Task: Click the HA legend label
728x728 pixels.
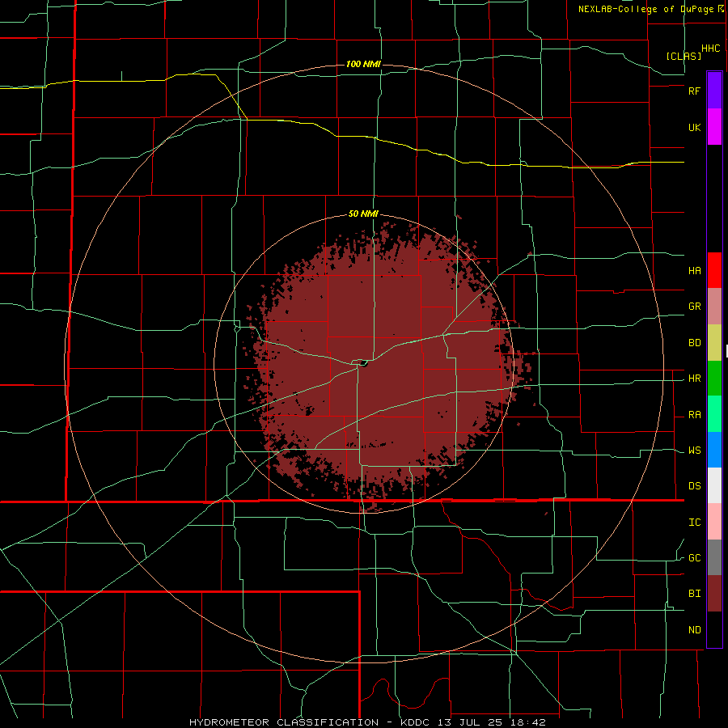Action: point(694,270)
